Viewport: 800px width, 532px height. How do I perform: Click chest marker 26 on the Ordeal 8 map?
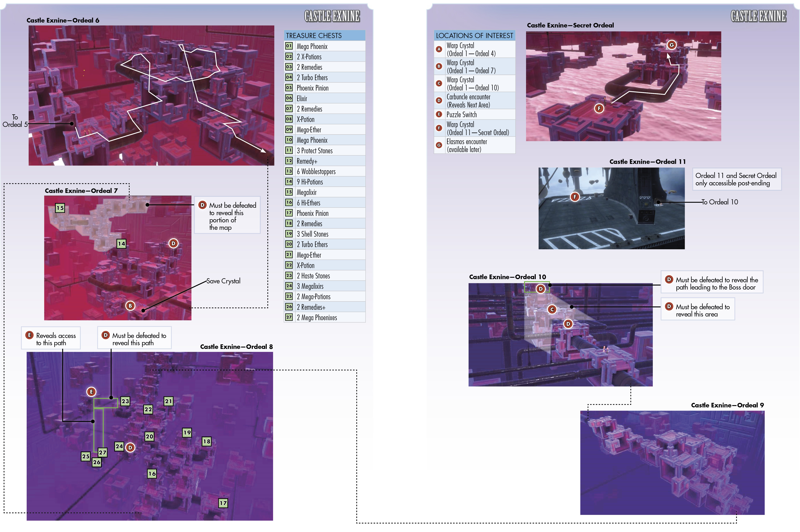pyautogui.click(x=97, y=462)
